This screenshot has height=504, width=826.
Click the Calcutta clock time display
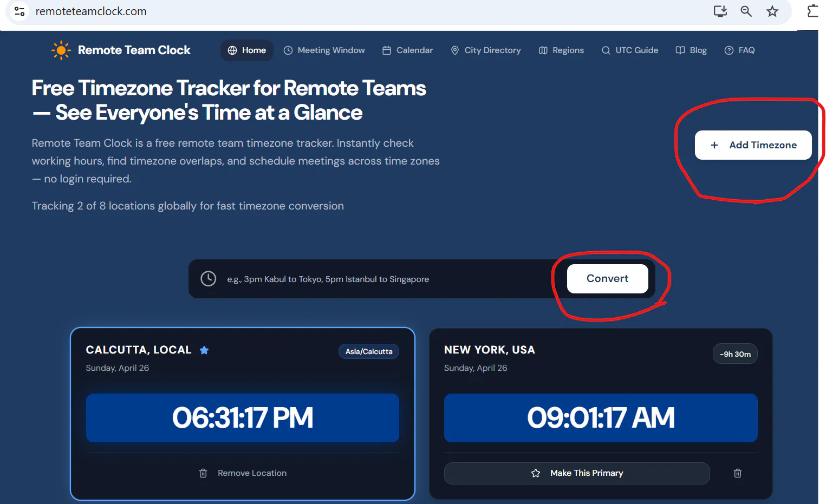243,418
